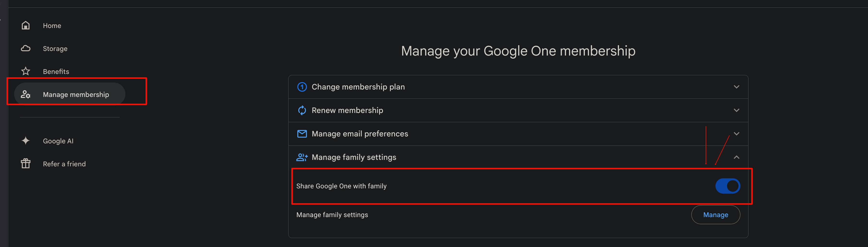This screenshot has width=868, height=247.
Task: Click the Storage cloud icon
Action: pyautogui.click(x=26, y=48)
